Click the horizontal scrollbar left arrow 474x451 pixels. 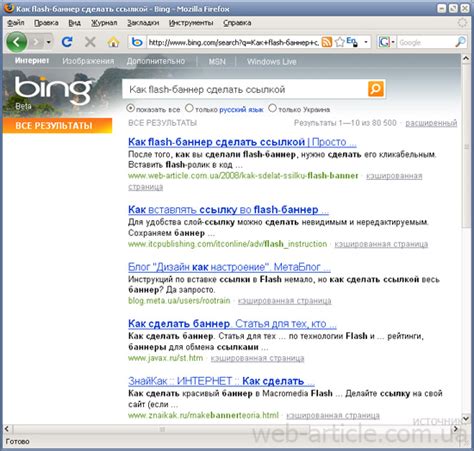[x=7, y=429]
